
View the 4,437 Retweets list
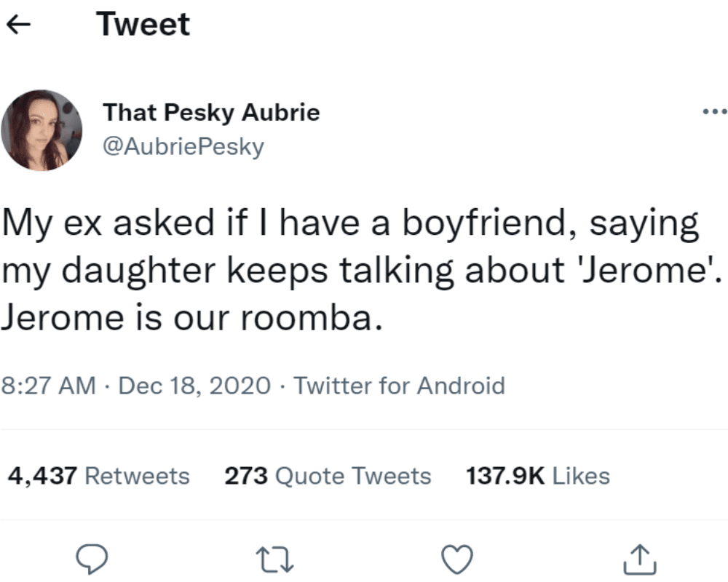98,476
